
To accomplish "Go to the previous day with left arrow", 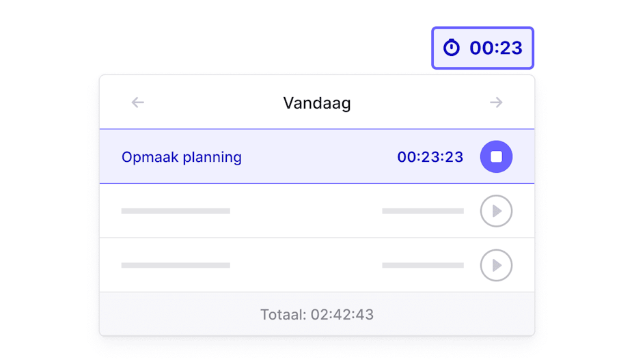I will pyautogui.click(x=138, y=102).
